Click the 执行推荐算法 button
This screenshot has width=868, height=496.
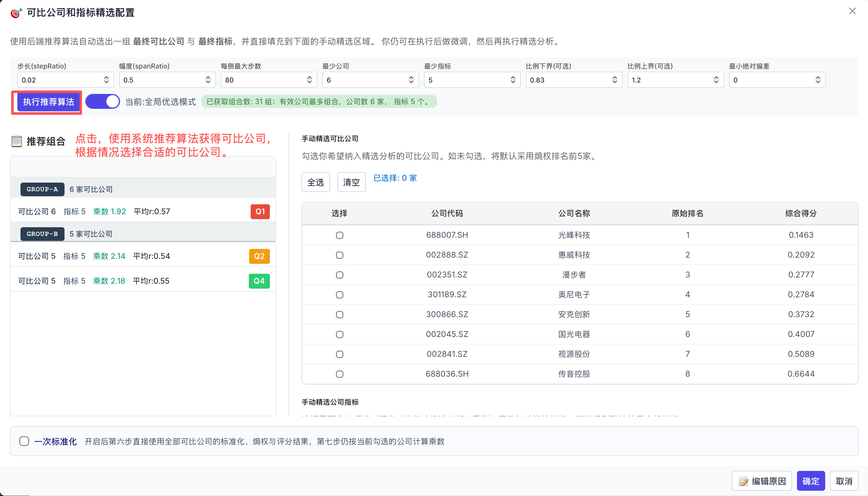(48, 102)
